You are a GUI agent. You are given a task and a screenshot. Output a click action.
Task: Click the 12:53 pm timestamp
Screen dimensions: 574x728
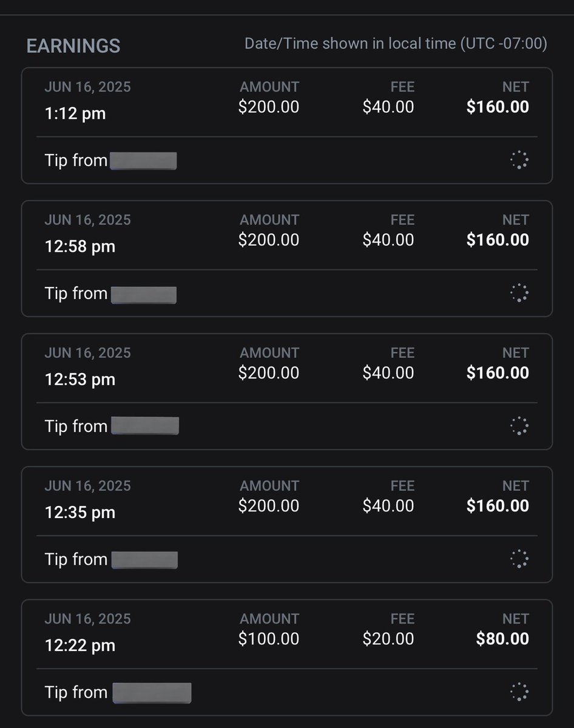point(80,379)
